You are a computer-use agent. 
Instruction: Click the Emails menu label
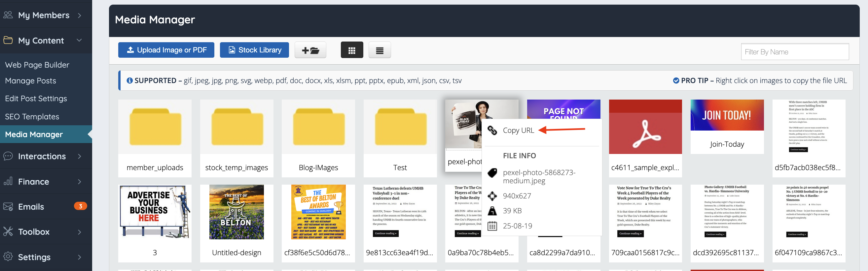31,207
